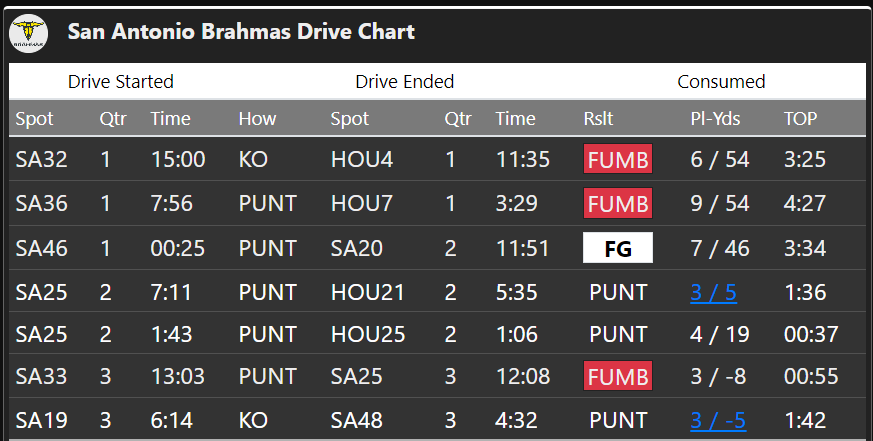Open the 3 / -5 plays-yards link
Screen dimensions: 873x441
(718, 420)
